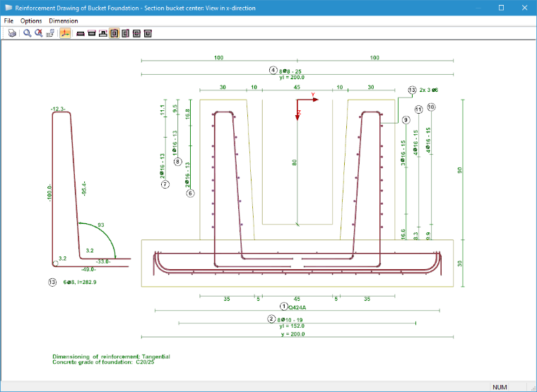
Task: Open the File menu
Action: point(8,21)
